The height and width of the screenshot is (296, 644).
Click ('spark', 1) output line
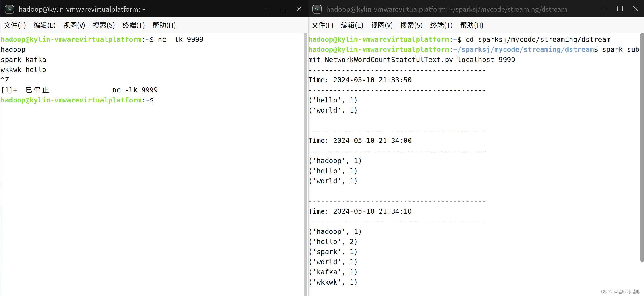pyautogui.click(x=333, y=252)
